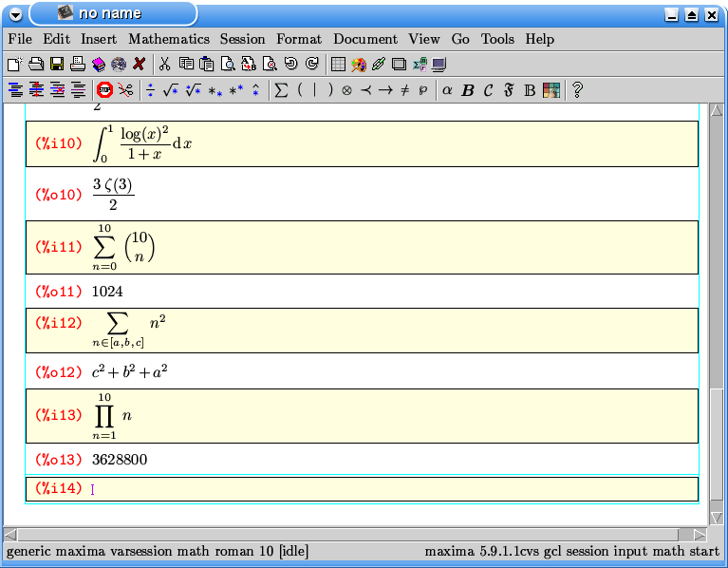Open the File menu
Image resolution: width=728 pixels, height=568 pixels.
click(20, 39)
